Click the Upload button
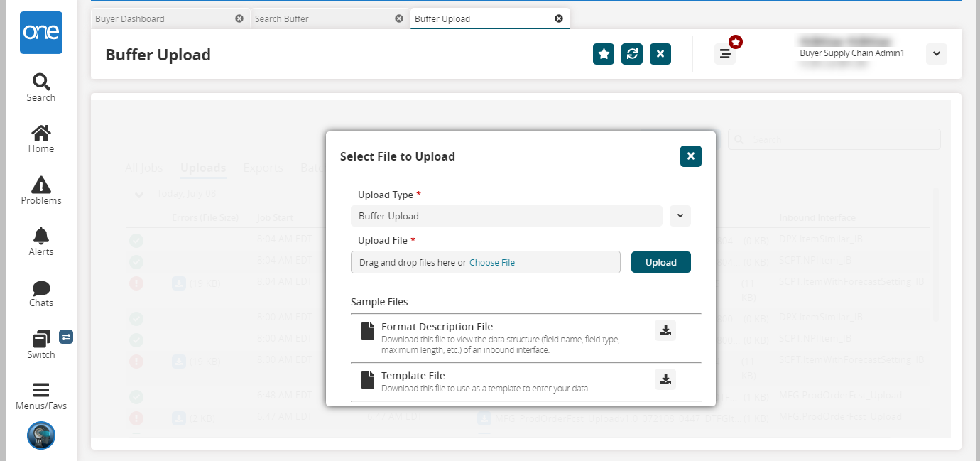 pos(660,262)
